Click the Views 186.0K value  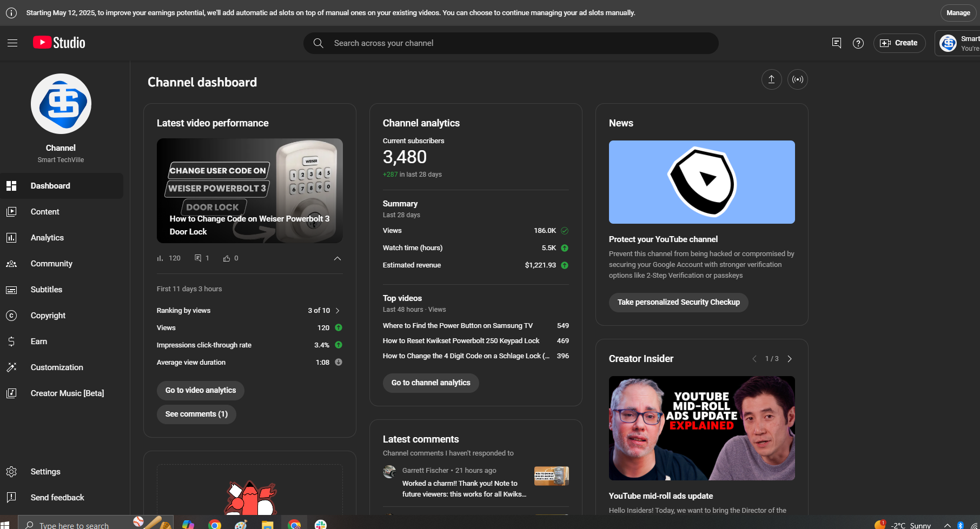click(x=545, y=231)
